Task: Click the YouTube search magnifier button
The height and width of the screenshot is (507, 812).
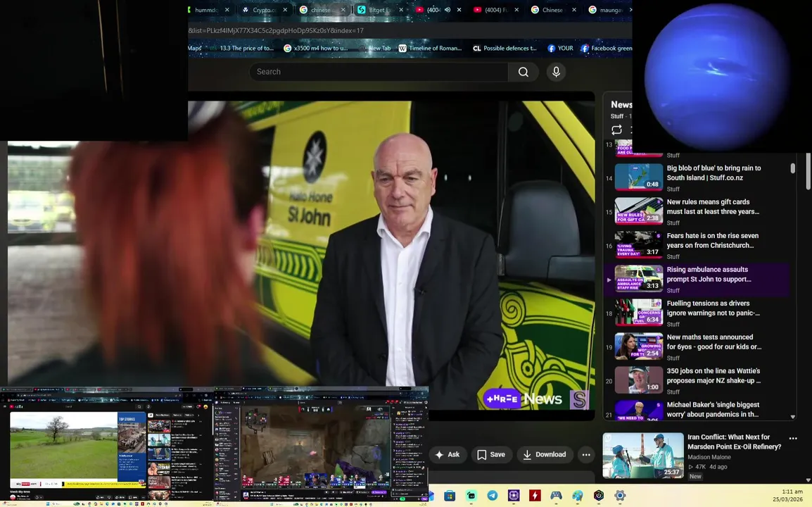Action: (x=523, y=72)
